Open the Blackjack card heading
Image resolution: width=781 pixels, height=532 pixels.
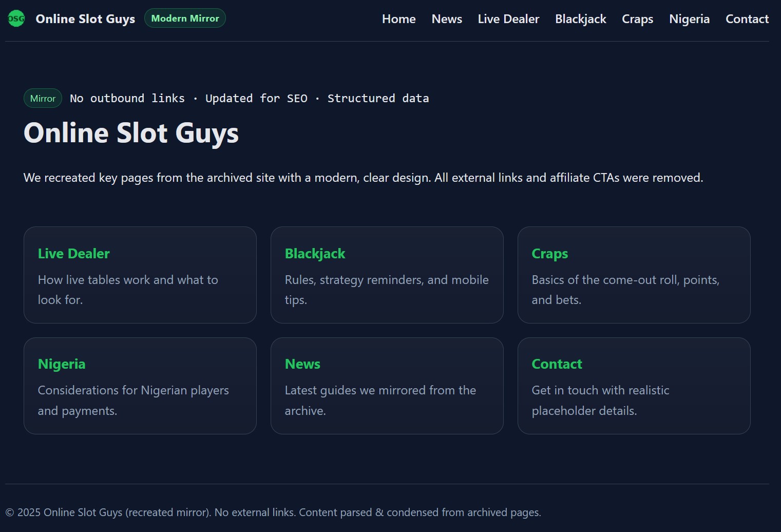click(x=315, y=254)
